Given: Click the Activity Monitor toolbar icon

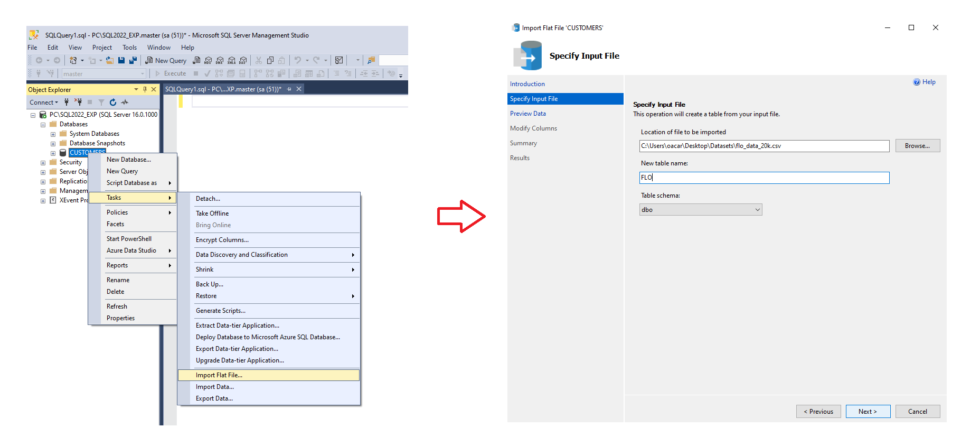Looking at the screenshot, I should tap(339, 60).
